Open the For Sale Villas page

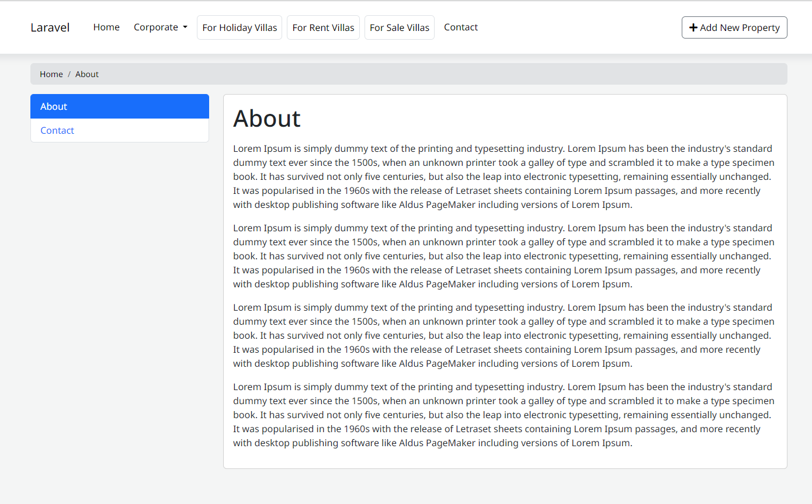coord(400,27)
